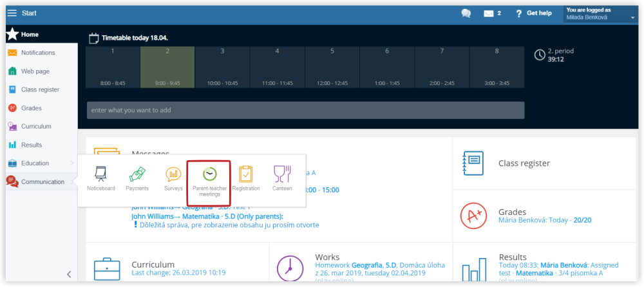Click the Communication speech bubble icon
Image resolution: width=644 pixels, height=287 pixels.
(12, 182)
